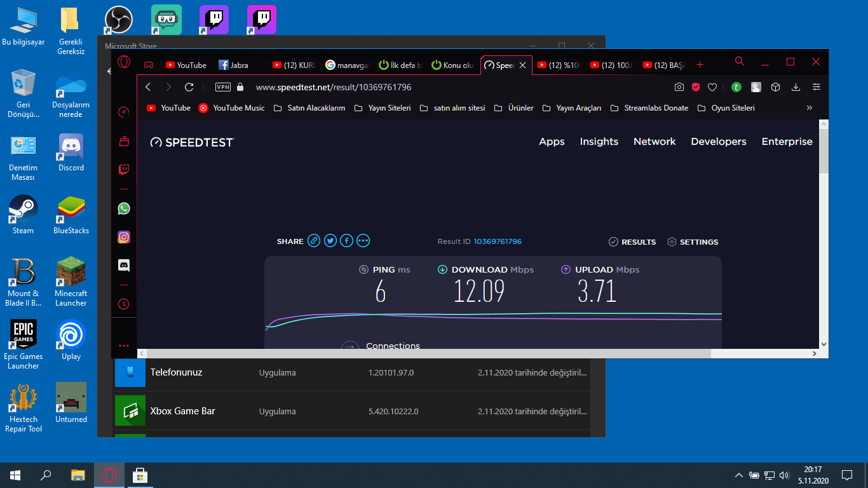This screenshot has height=488, width=868.
Task: Open the Network menu on Speedtest
Action: pyautogui.click(x=654, y=142)
